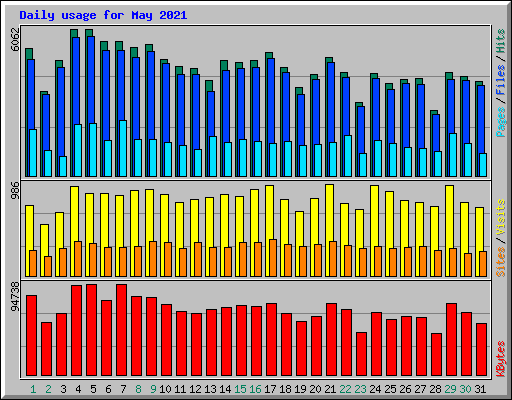512x400 pixels.
Task: Click the cyan Pages bar for day 13
Action: tap(213, 156)
